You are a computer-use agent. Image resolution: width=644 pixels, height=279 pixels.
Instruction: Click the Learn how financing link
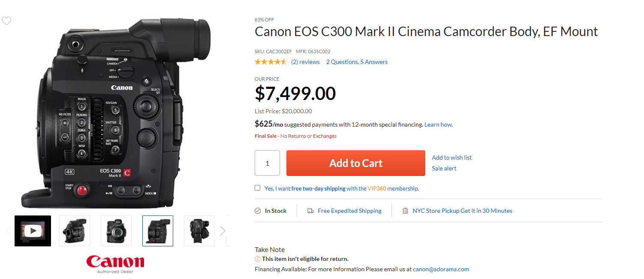pos(438,124)
